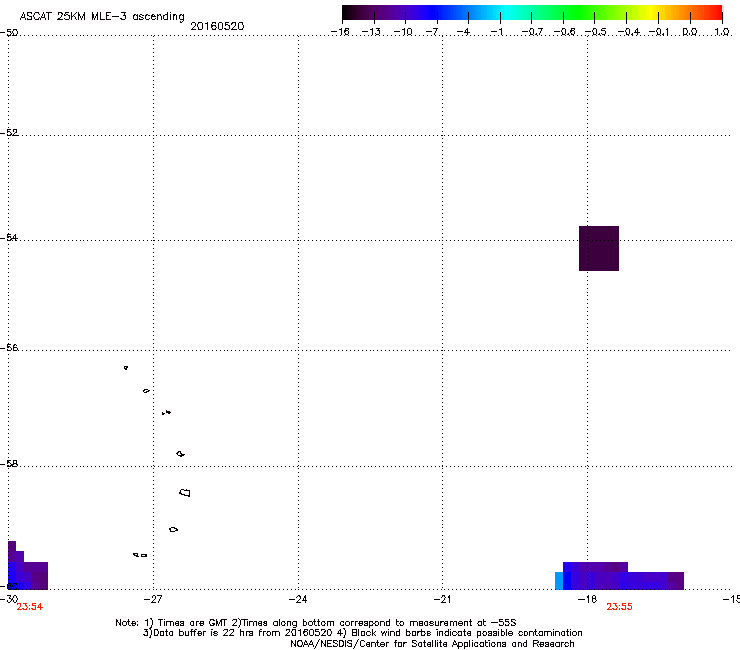Click the -7 colorbar label

[432, 32]
